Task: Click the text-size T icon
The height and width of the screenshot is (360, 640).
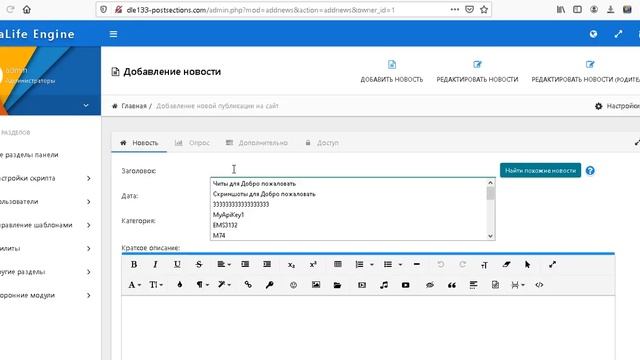Action: tap(484, 265)
